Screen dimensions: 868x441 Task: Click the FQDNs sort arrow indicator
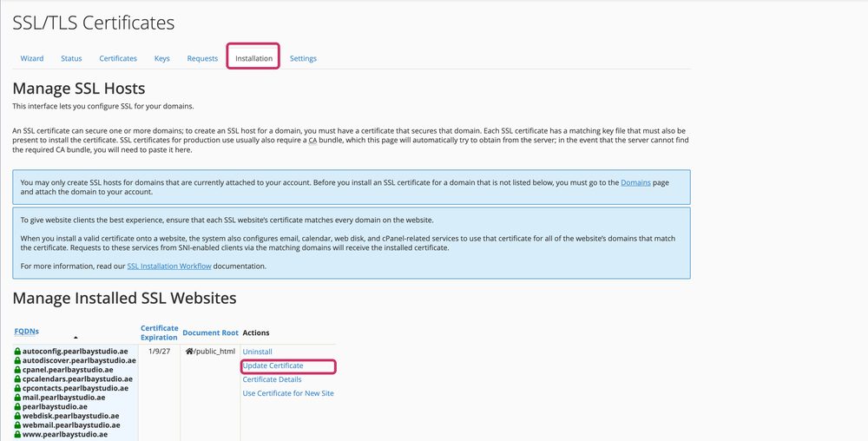tap(76, 338)
